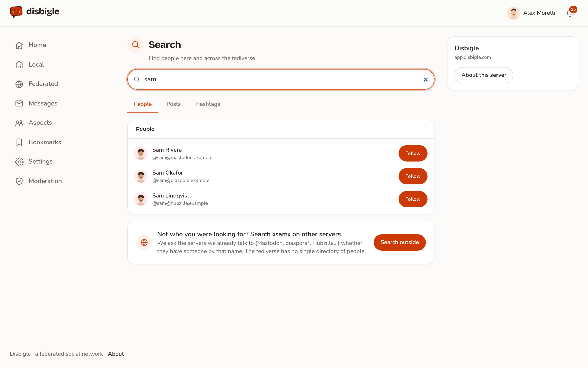Click the Bookmarks ribbon icon

tap(19, 142)
